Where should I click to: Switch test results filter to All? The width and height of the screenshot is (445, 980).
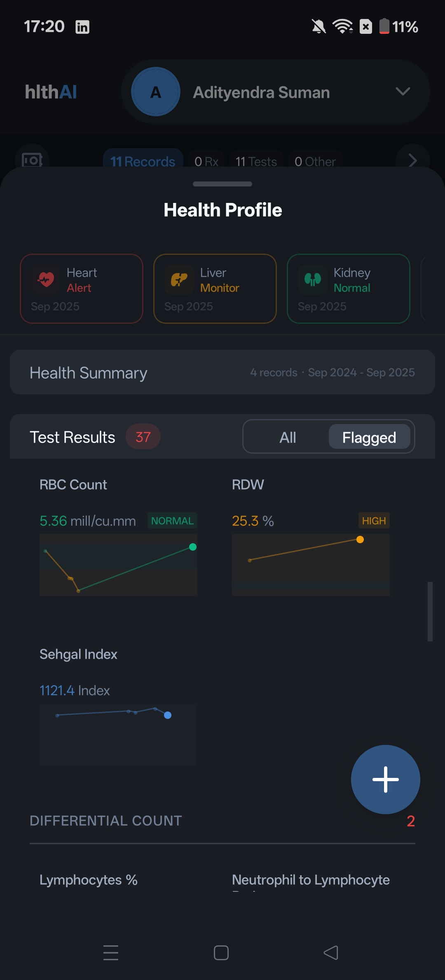(288, 437)
